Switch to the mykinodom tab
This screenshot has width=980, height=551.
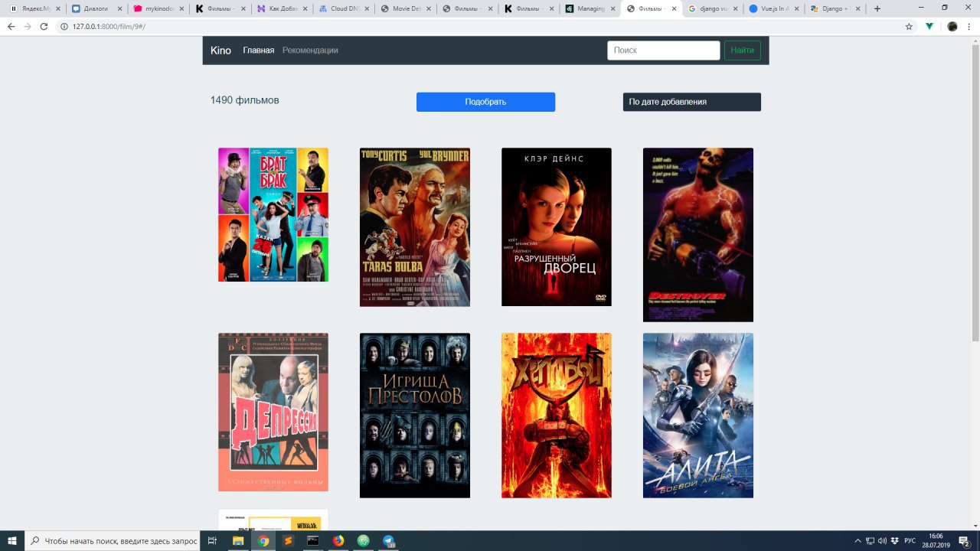coord(158,9)
